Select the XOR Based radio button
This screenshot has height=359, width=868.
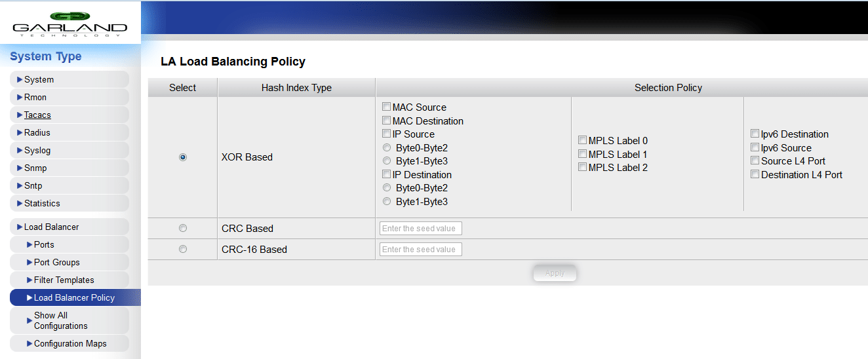(x=183, y=157)
